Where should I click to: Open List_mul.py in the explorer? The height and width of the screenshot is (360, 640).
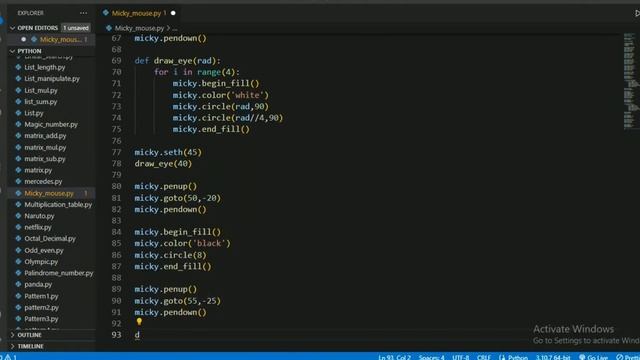click(x=41, y=90)
